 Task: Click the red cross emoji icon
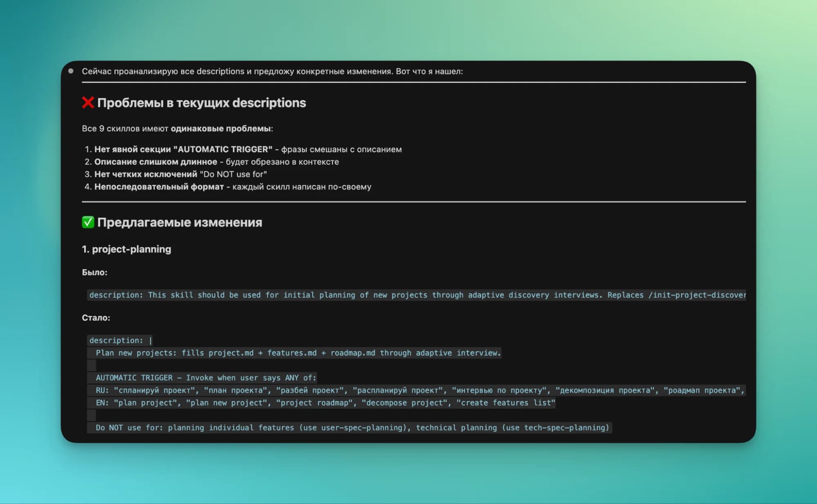coord(88,103)
